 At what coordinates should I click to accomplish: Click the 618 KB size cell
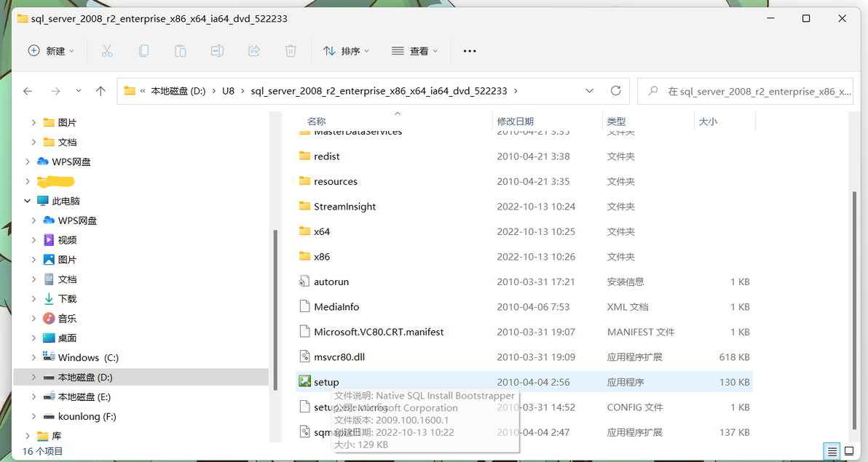[x=734, y=357]
